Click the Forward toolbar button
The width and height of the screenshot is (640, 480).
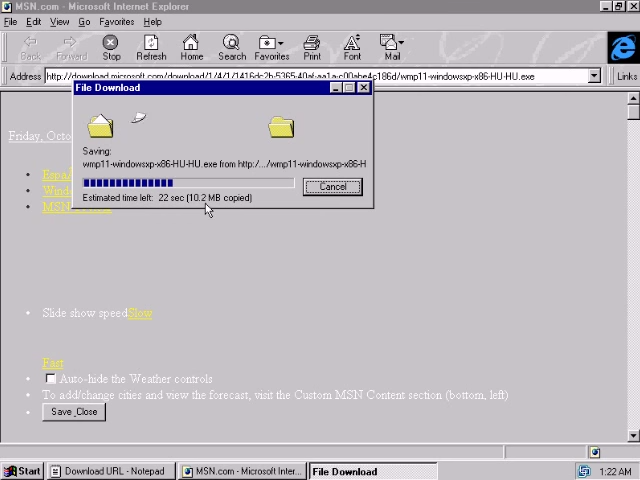[71, 48]
